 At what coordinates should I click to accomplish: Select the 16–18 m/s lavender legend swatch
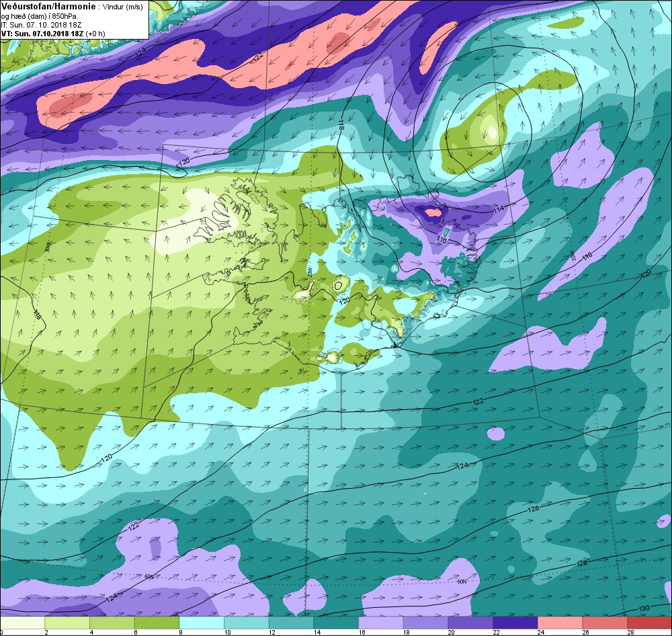380,623
